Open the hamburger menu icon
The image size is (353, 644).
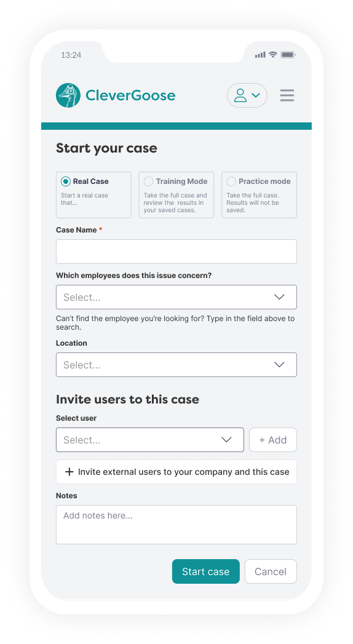click(287, 95)
